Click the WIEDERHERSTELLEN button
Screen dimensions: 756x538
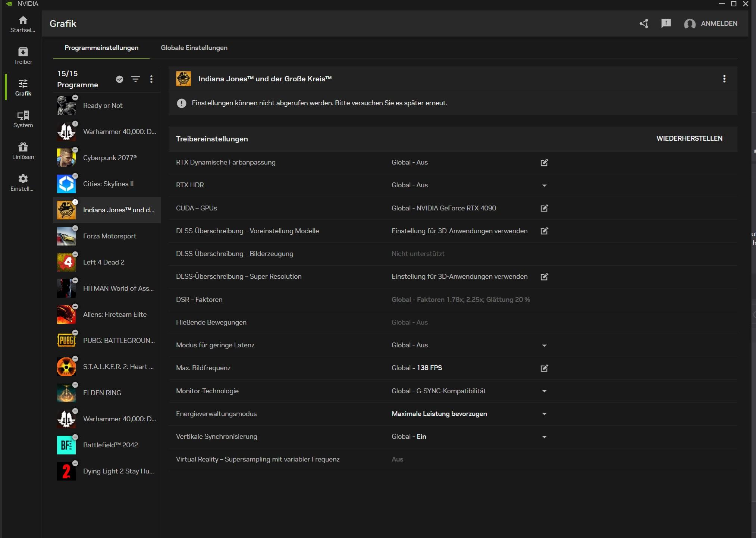click(x=689, y=138)
